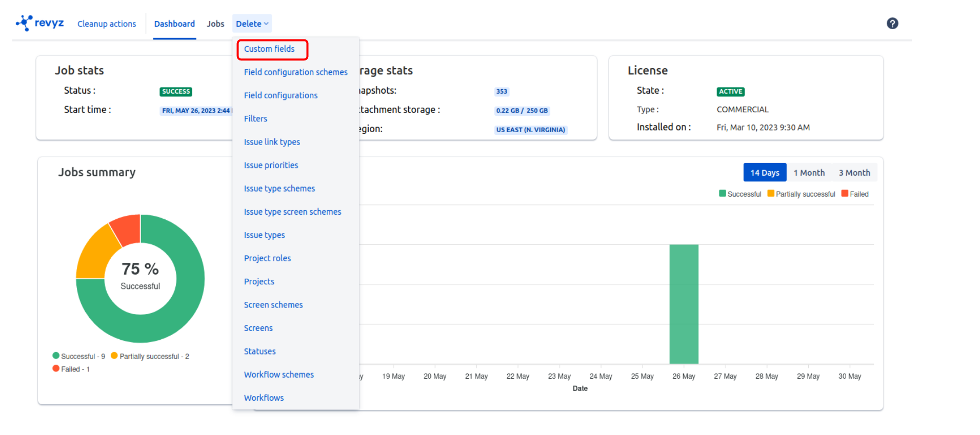
Task: Select Workflows at bottom of menu
Action: click(264, 398)
